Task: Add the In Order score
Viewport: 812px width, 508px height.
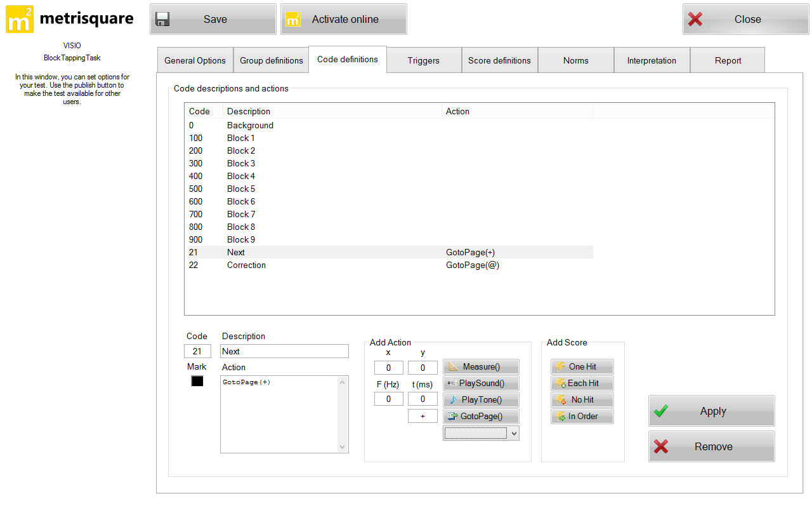Action: click(582, 416)
